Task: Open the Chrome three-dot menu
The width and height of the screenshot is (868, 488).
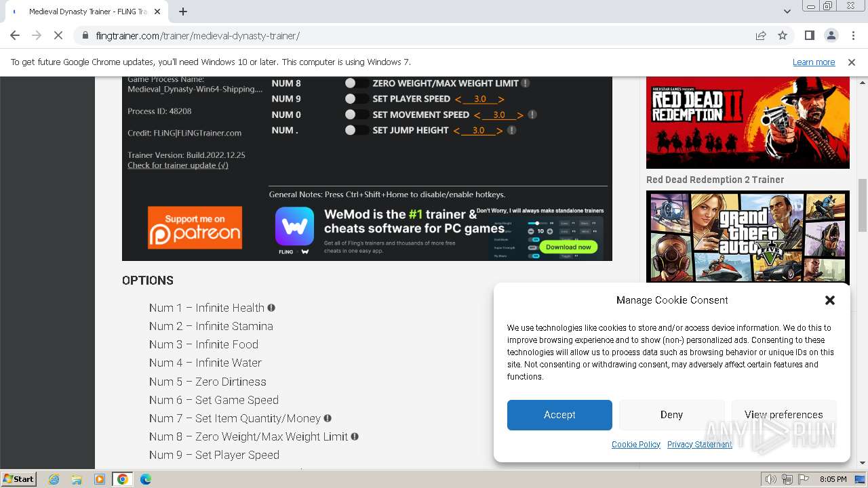Action: coord(852,35)
